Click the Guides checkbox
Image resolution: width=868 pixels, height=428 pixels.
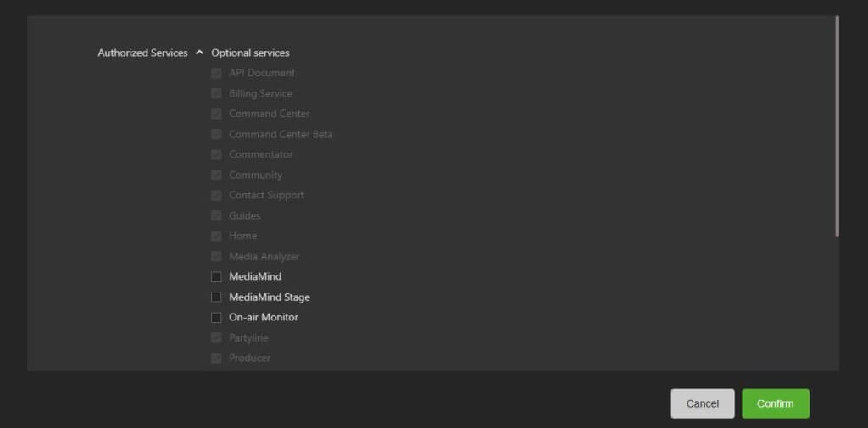click(216, 216)
